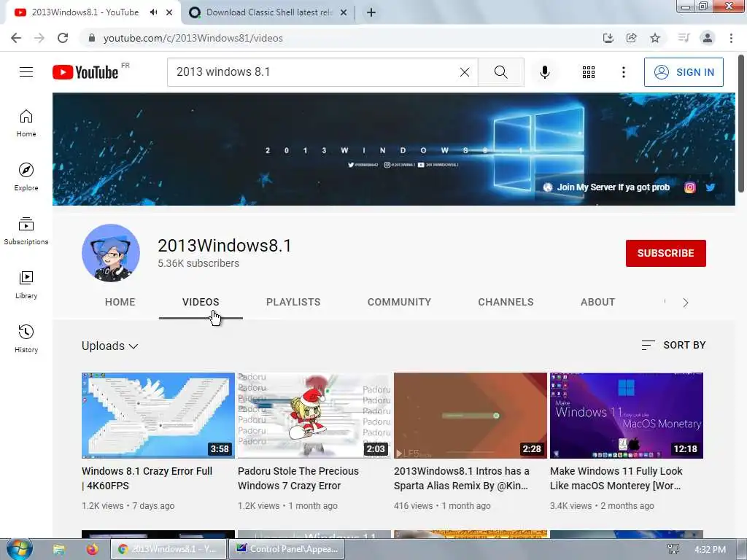This screenshot has height=560, width=747.
Task: Switch to the ABOUT tab
Action: click(x=598, y=302)
